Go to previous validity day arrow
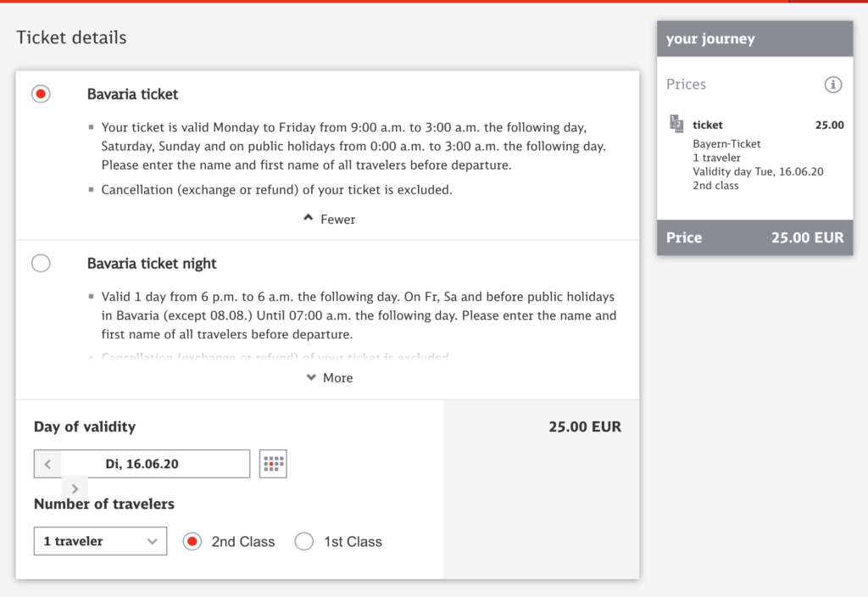The height and width of the screenshot is (597, 868). click(47, 464)
